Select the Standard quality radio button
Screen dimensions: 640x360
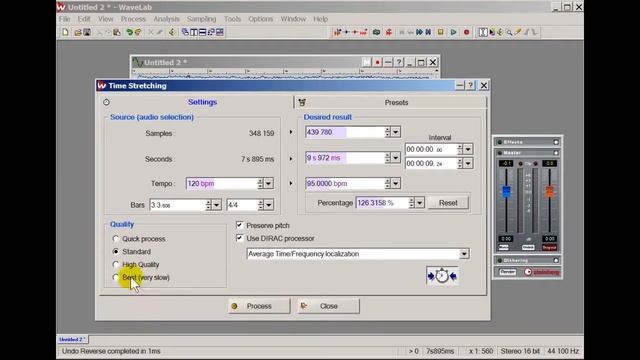[x=116, y=251]
